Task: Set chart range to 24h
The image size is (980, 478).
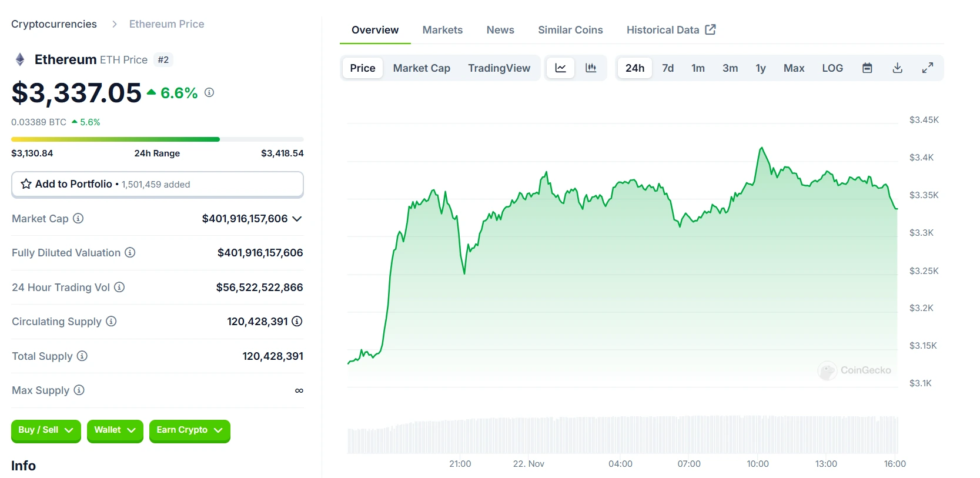Action: [635, 68]
